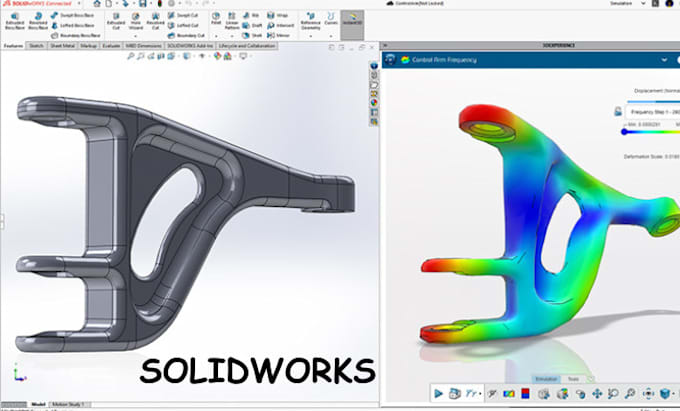The width and height of the screenshot is (680, 411).
Task: Open the Apply Scene icon
Action: [228, 56]
